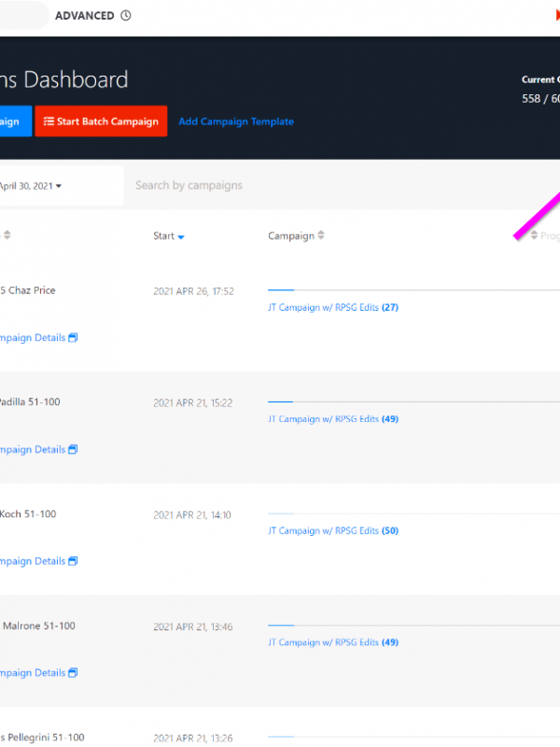Open Campaign Details link for Malrone 51-100

pos(33,673)
